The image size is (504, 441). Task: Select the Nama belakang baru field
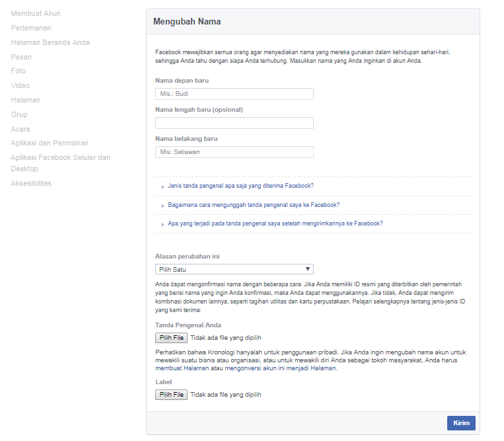(234, 152)
